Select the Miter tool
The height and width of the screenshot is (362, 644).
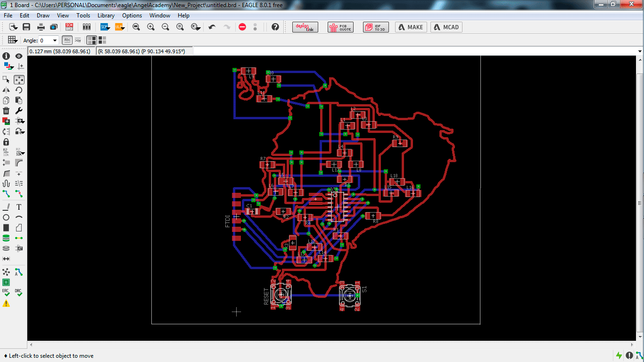(19, 163)
